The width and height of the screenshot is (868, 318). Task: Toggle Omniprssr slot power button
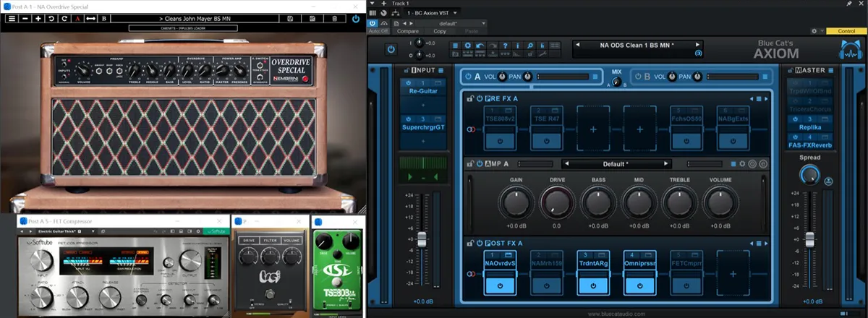(x=641, y=285)
